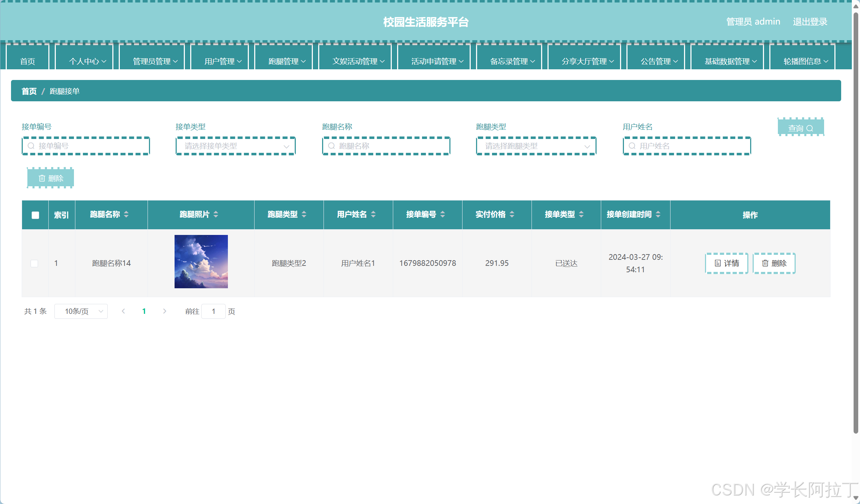Sort by 用户姓名 column arrows
Image resolution: width=860 pixels, height=504 pixels.
373,214
